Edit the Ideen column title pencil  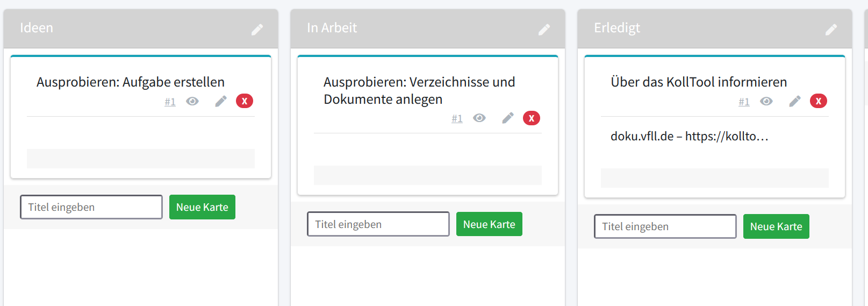tap(257, 30)
